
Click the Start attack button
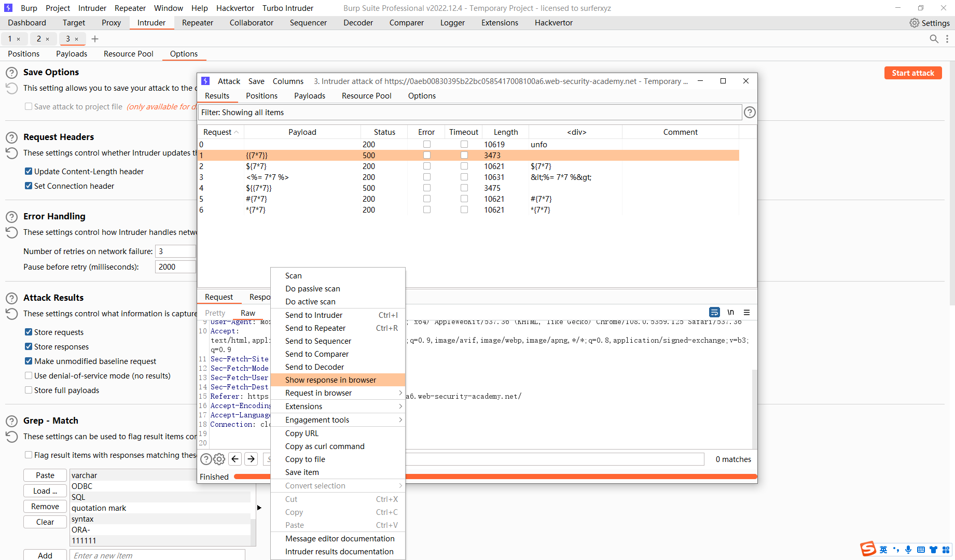tap(913, 73)
